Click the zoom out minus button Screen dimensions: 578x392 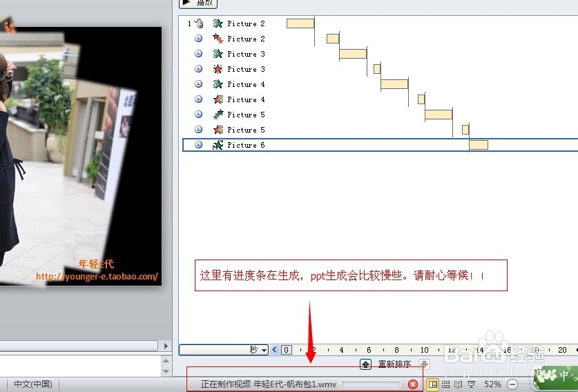coord(512,384)
